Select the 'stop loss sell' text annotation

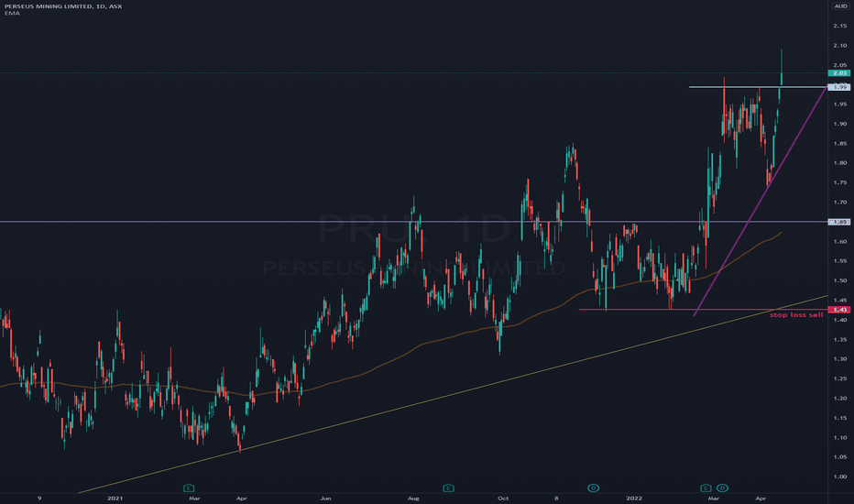(796, 315)
